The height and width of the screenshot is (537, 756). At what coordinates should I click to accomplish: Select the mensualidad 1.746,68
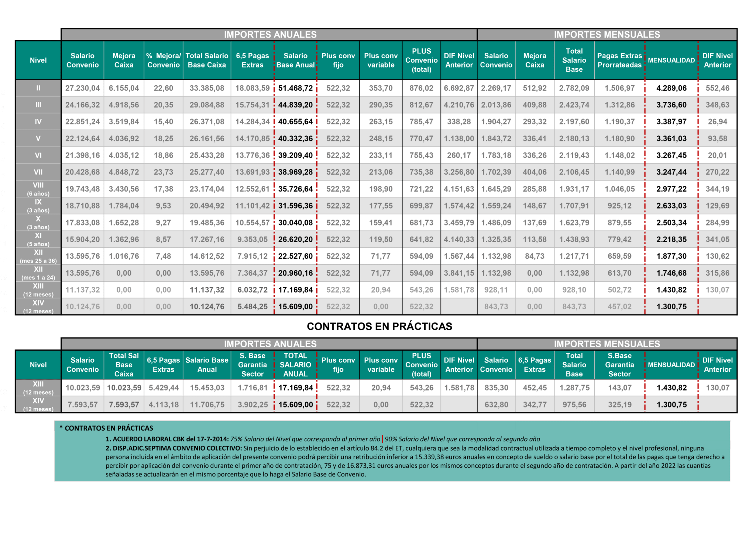coord(671,273)
